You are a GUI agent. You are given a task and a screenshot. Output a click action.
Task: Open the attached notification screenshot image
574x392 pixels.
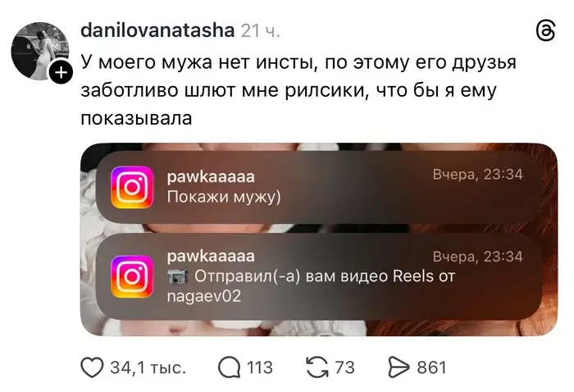[319, 239]
